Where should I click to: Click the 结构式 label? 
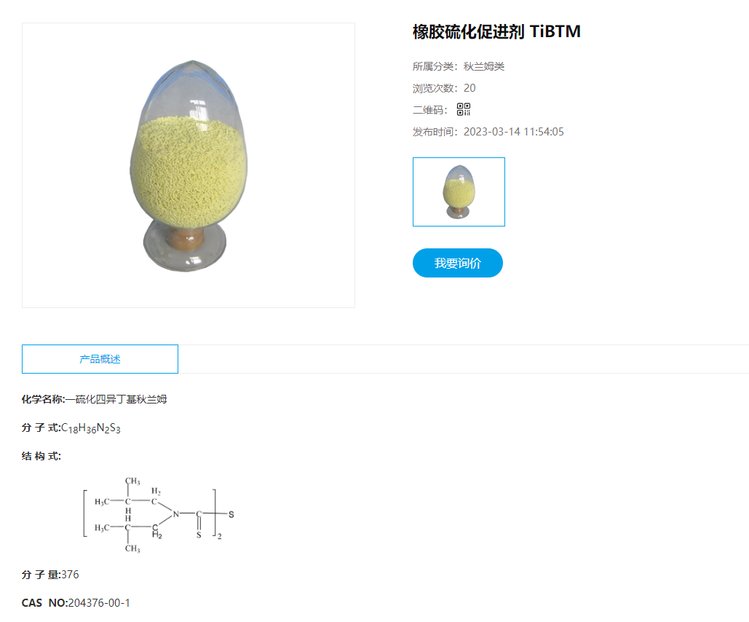point(41,456)
